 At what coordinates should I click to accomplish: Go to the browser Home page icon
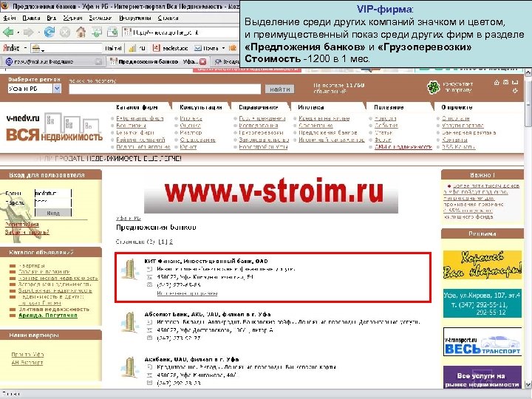click(x=81, y=33)
